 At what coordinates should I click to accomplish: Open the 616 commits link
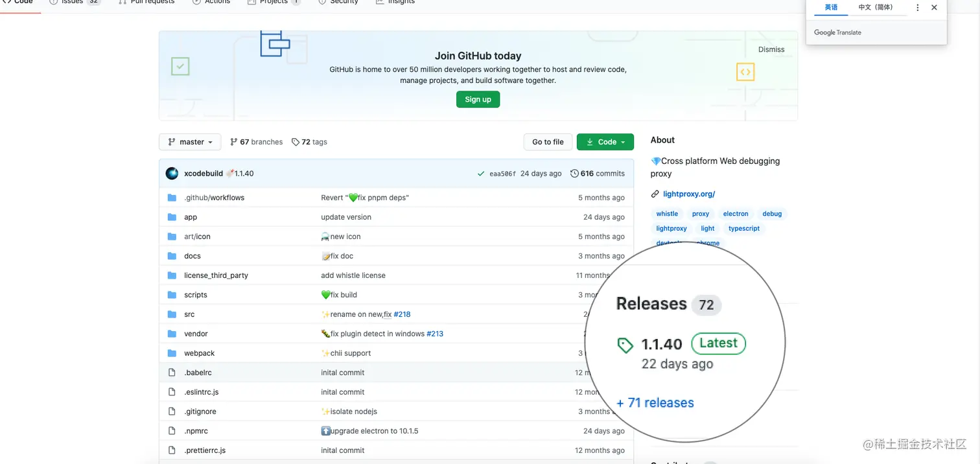(598, 174)
